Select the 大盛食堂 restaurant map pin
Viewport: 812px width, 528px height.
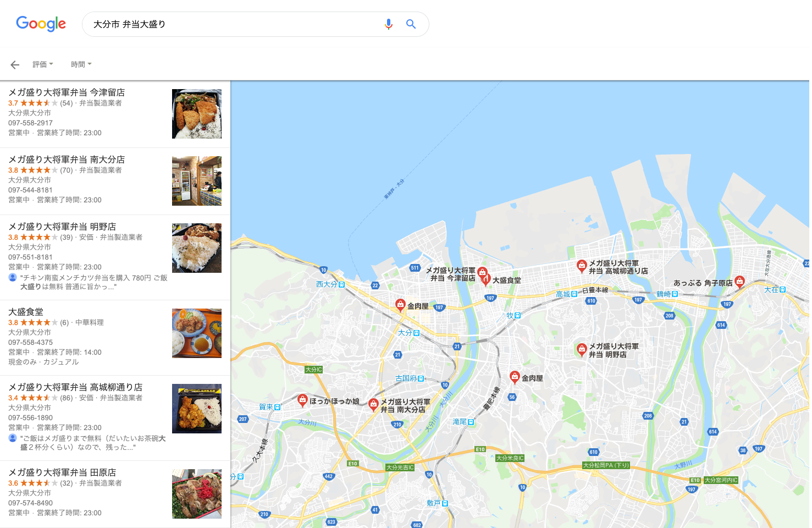coord(485,280)
